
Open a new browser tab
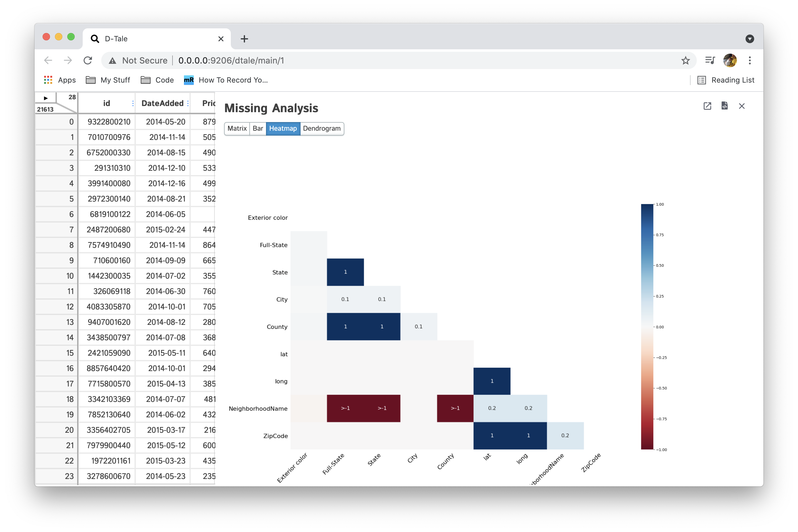[x=244, y=39]
